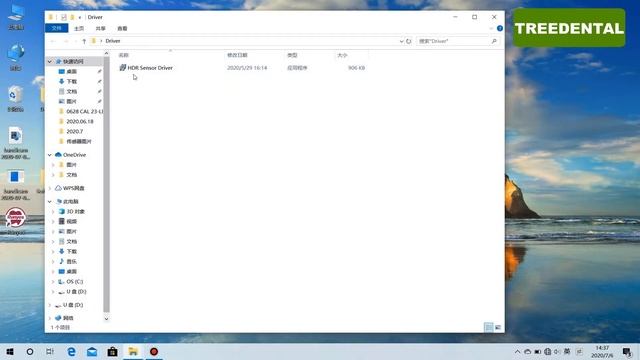Screen dimensions: 640x360
Task: Go back using the Back arrow
Action: click(53, 41)
